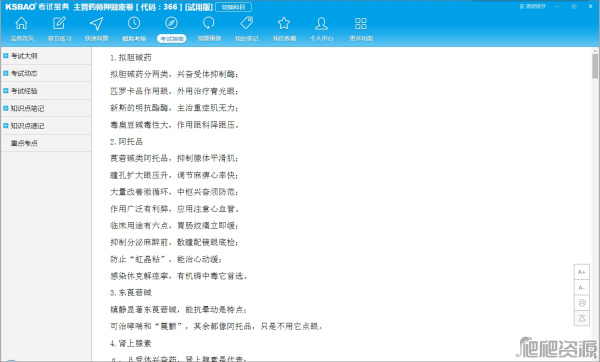Click line 感染休克解痉挛，有机磷中毒它首选
Screen dimensions: 600x362
point(178,276)
